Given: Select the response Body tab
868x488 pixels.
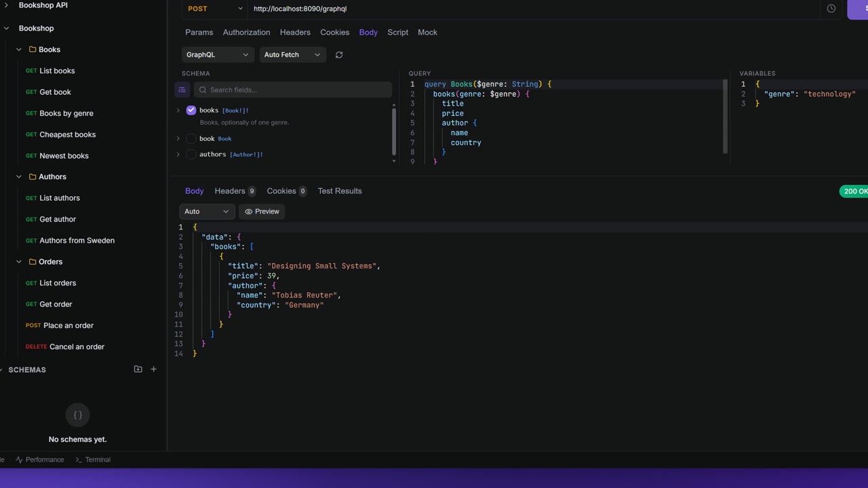Looking at the screenshot, I should coord(194,191).
